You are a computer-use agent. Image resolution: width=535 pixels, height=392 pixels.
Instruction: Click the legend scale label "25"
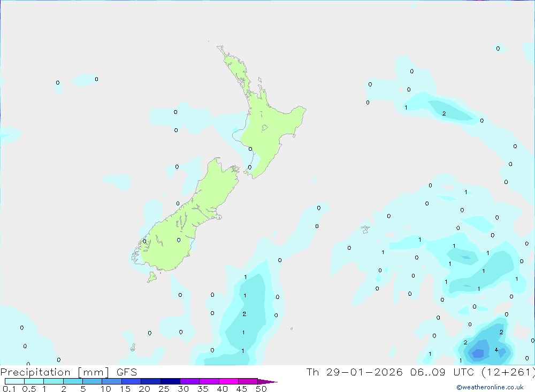coord(164,389)
